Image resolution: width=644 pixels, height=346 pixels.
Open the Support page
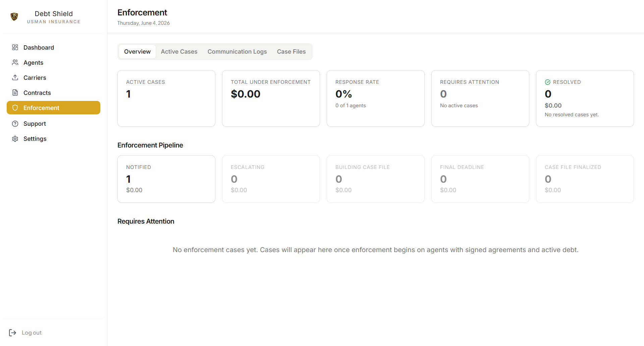[53, 123]
